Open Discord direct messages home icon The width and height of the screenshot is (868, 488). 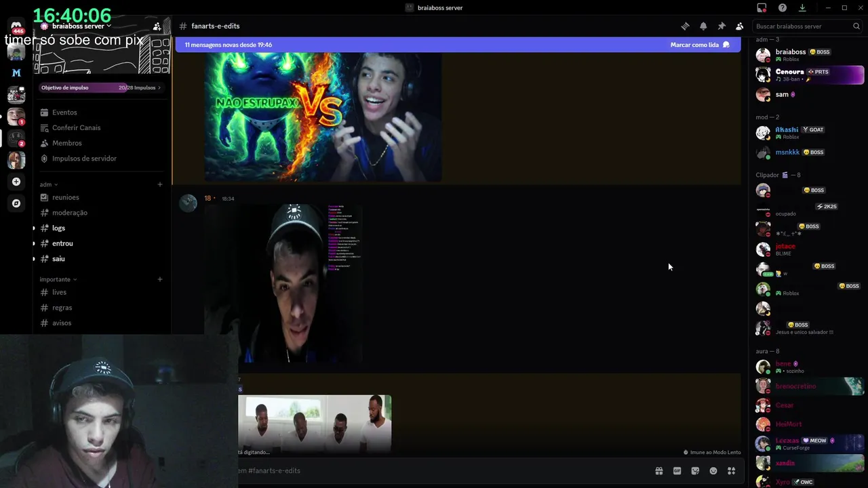click(16, 26)
